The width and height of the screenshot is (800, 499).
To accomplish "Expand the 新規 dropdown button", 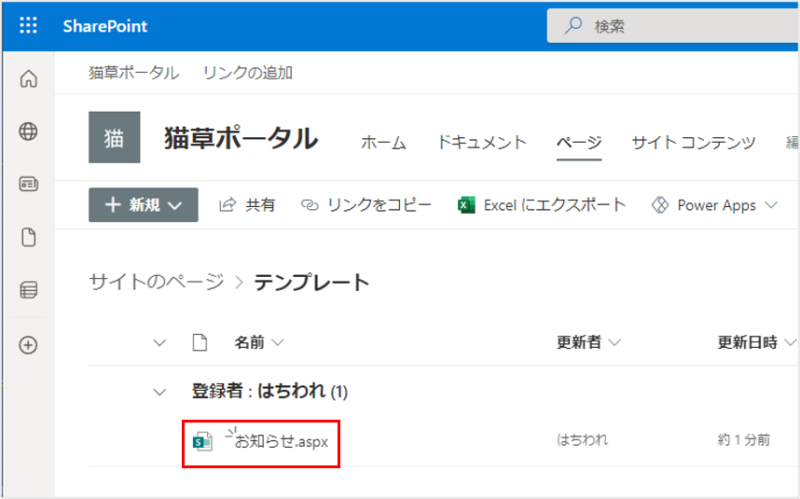I will (143, 205).
